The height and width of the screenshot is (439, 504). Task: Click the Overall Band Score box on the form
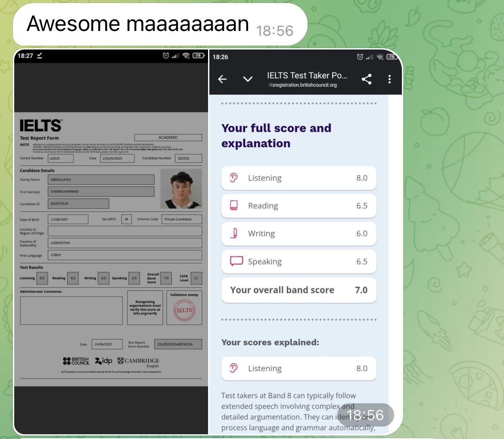(x=166, y=278)
